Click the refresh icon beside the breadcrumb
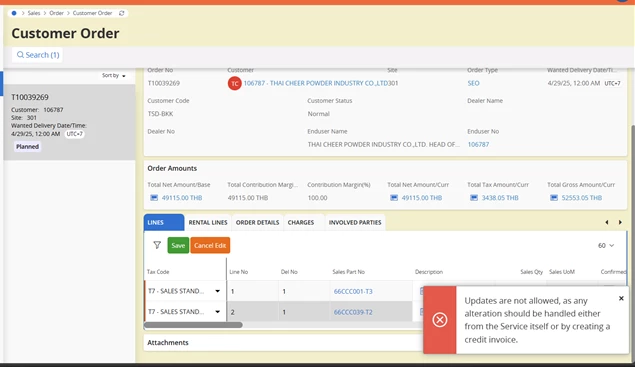The image size is (635, 369). pos(121,13)
